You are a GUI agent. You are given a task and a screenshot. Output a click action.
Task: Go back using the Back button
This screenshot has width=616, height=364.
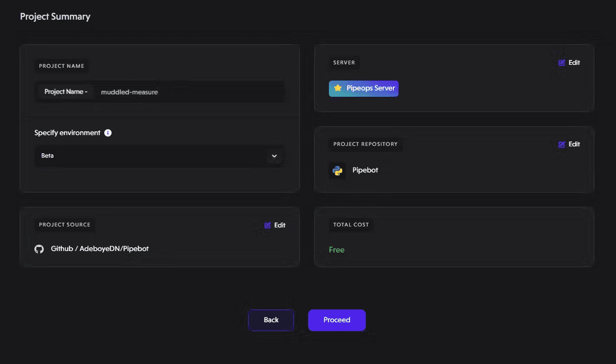tap(271, 320)
